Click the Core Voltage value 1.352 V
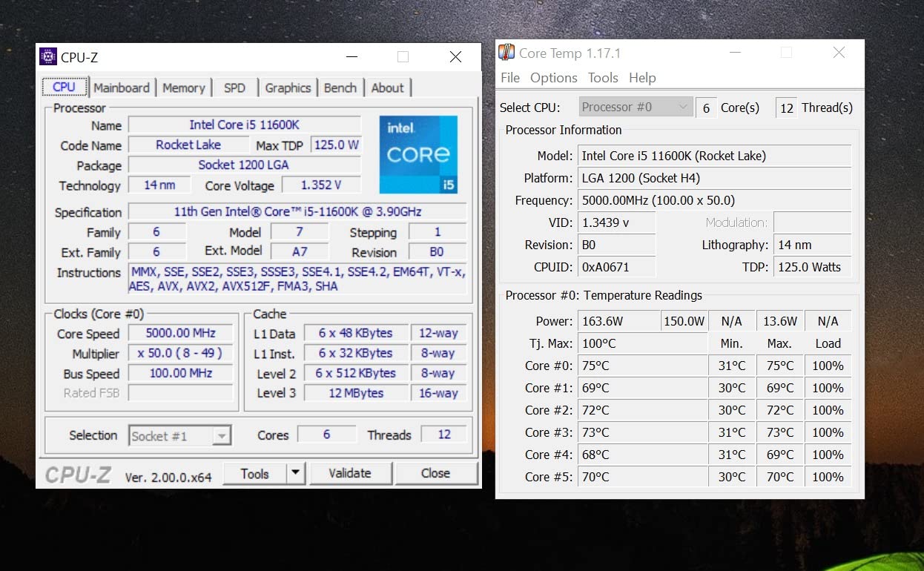Screen dimensions: 924x571 tap(321, 185)
